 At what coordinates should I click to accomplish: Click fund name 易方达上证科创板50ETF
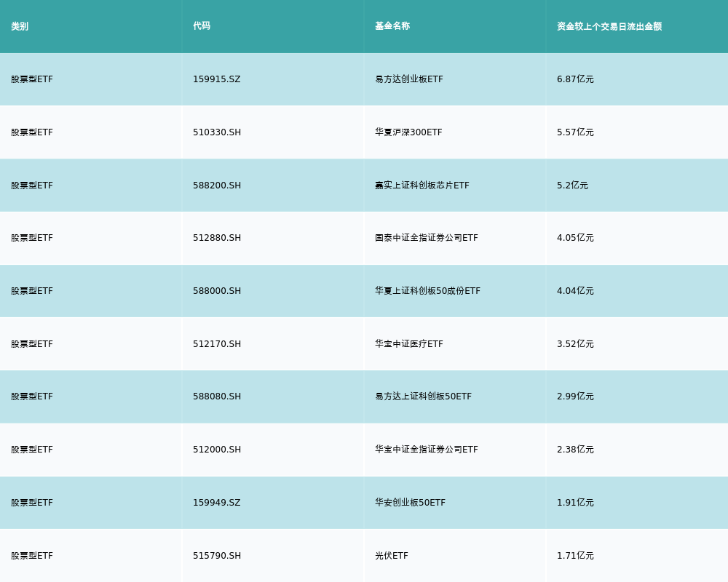pyautogui.click(x=424, y=396)
